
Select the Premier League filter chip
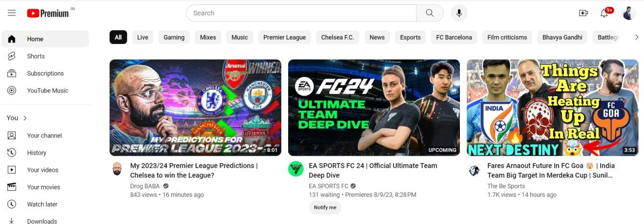[x=284, y=37]
